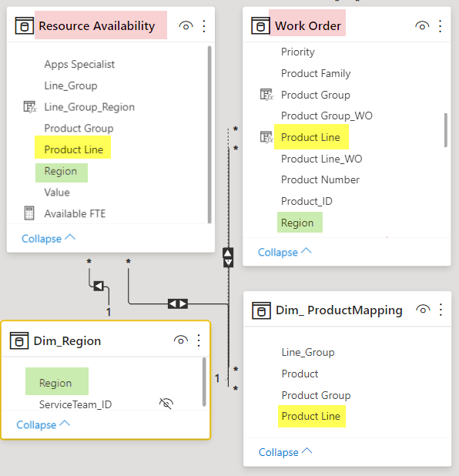The image size is (459, 476).
Task: Select Product Group field in Work Order
Action: click(x=316, y=95)
